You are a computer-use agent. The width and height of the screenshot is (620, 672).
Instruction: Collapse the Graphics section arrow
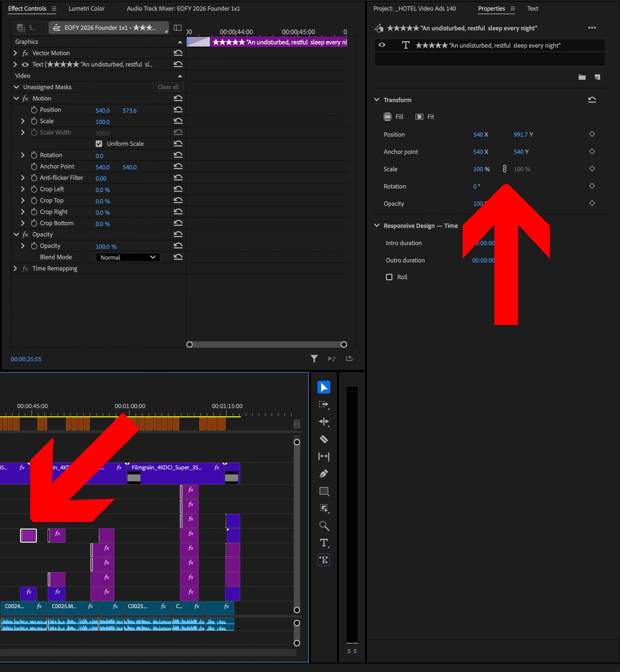tap(180, 41)
